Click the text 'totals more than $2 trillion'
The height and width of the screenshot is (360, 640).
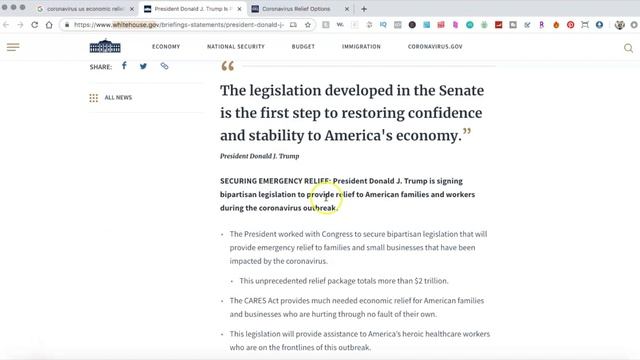coord(402,281)
